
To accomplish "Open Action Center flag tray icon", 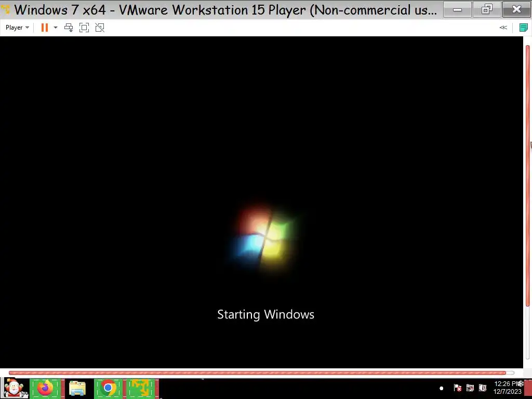I will (x=457, y=388).
